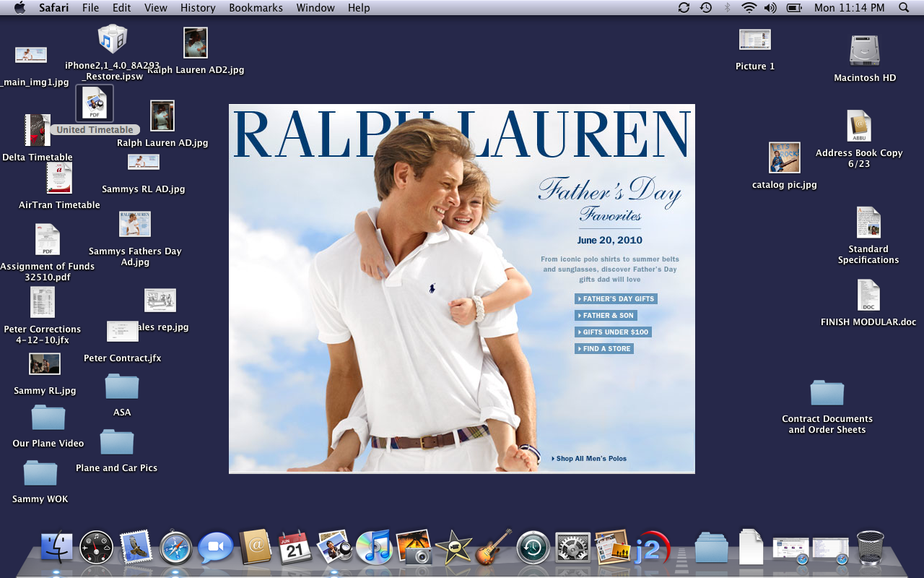The image size is (924, 578).
Task: Click the Spotlight search magnifier
Action: tap(904, 8)
